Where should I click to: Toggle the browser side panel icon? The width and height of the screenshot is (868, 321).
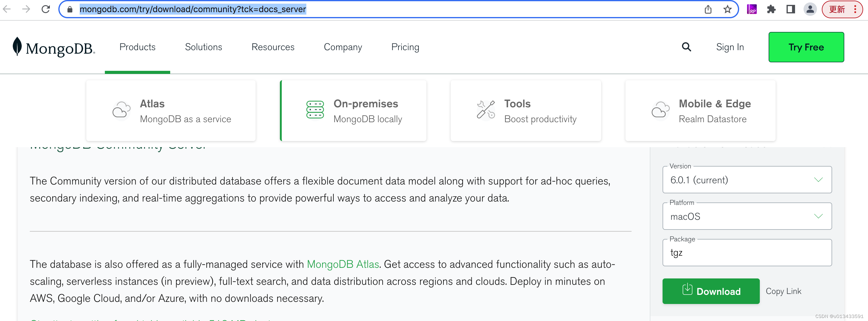pyautogui.click(x=790, y=9)
